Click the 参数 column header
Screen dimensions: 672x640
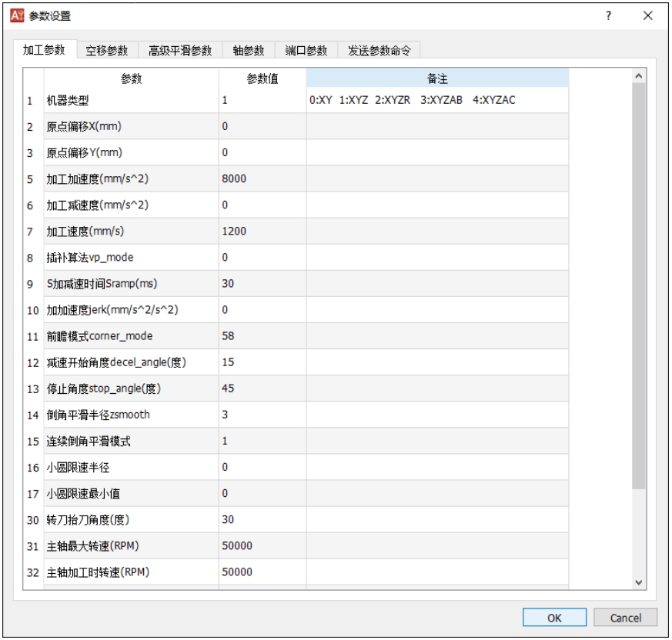point(131,78)
